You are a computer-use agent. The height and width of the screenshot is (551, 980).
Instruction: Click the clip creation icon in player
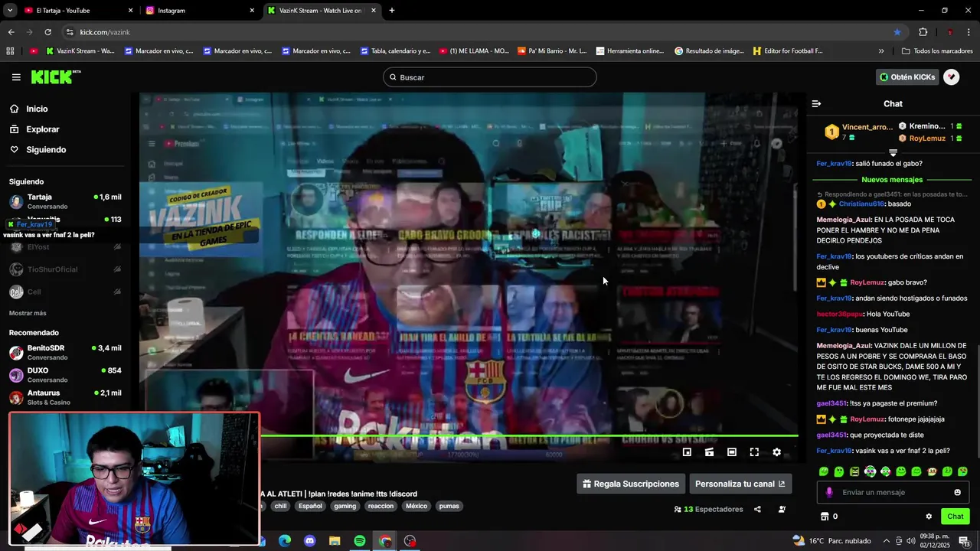tap(710, 452)
